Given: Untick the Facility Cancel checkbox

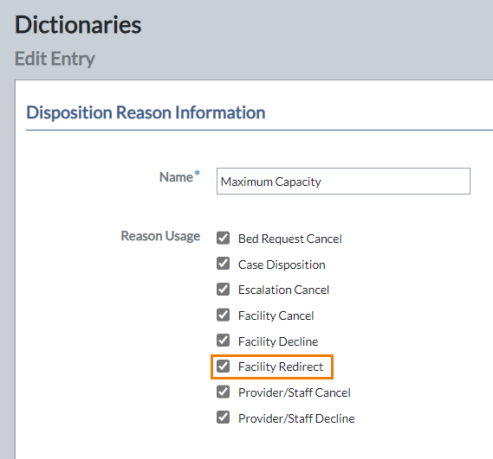Looking at the screenshot, I should click(x=223, y=315).
